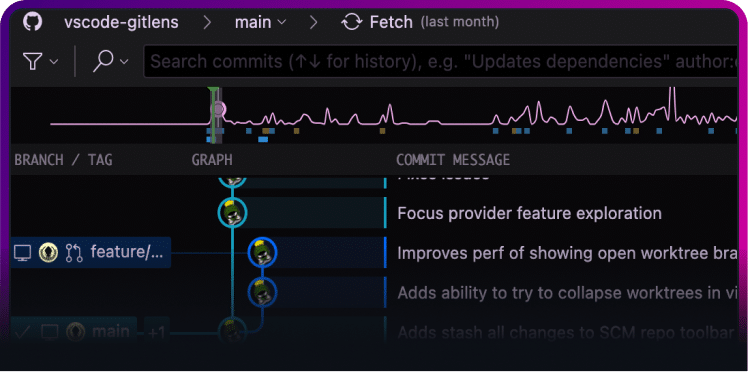Viewport: 748px width, 372px height.
Task: Expand the filter options chevron
Action: 54,62
